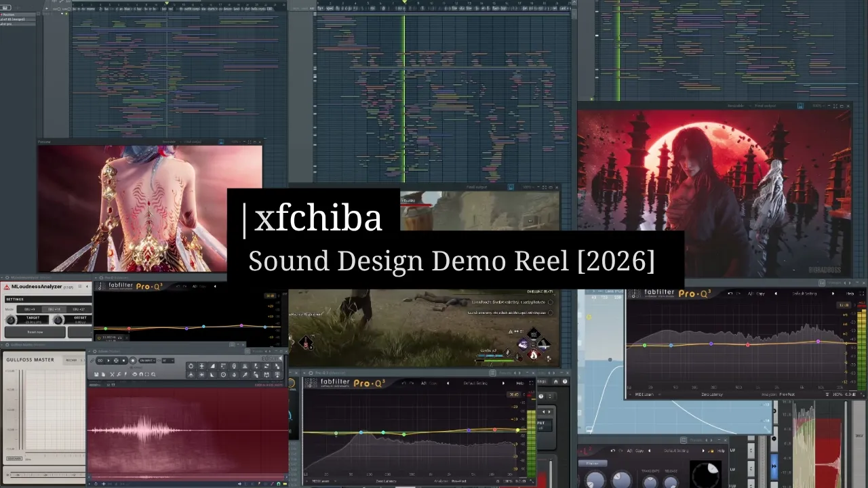The image size is (868, 488).
Task: Click next preset arrow, Pro-Q 3 below game footage
Action: tap(503, 383)
